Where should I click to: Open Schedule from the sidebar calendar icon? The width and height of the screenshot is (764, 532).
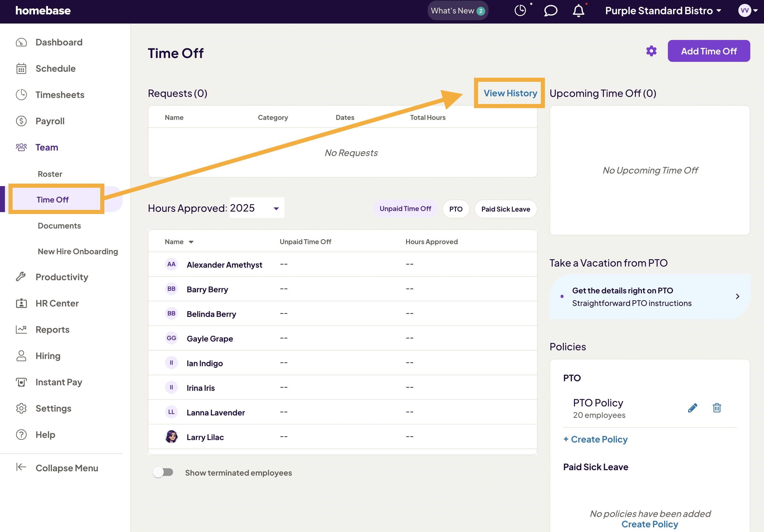tap(21, 68)
